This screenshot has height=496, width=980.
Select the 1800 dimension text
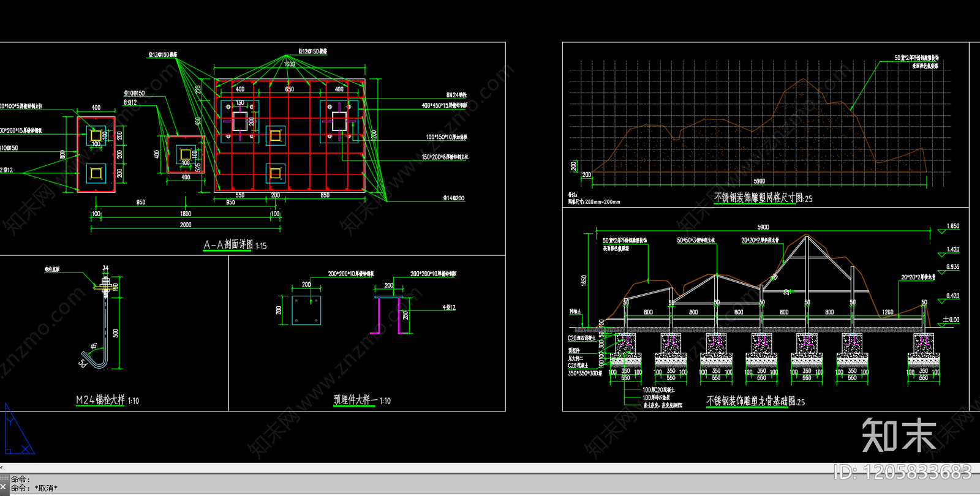tap(186, 214)
